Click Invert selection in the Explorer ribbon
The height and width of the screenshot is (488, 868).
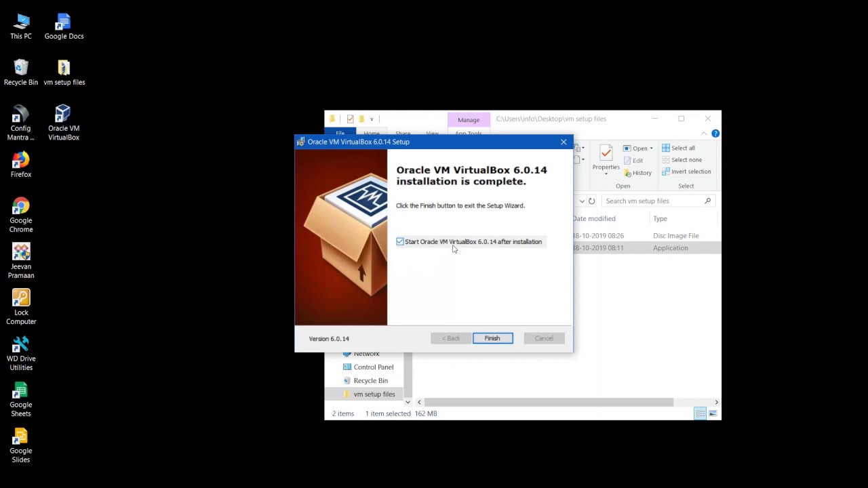pyautogui.click(x=686, y=171)
